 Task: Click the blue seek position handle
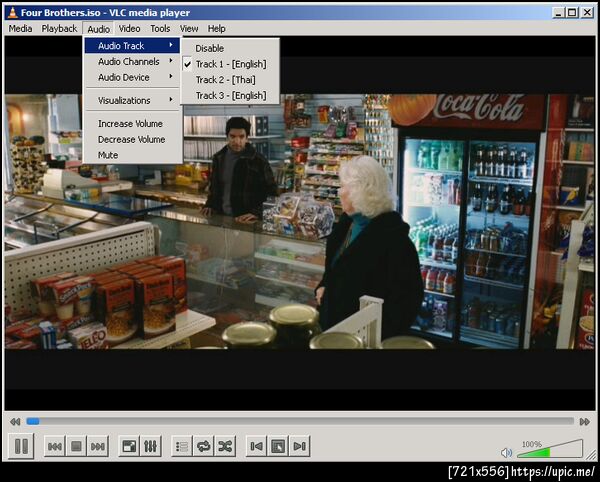point(33,422)
